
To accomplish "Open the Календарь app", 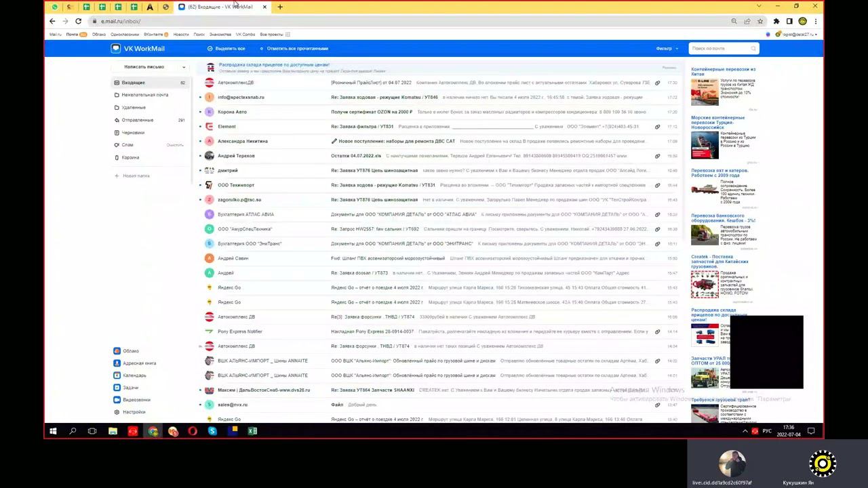I will click(130, 375).
